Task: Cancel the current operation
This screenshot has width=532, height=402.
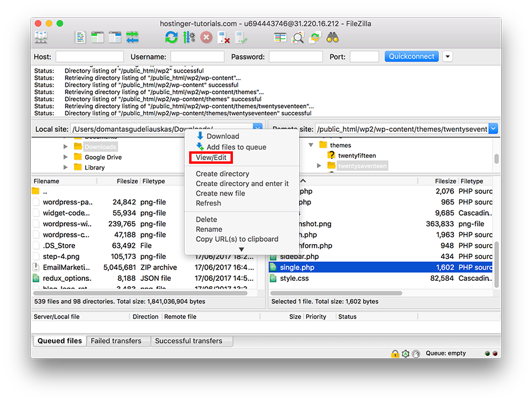Action: tap(206, 37)
